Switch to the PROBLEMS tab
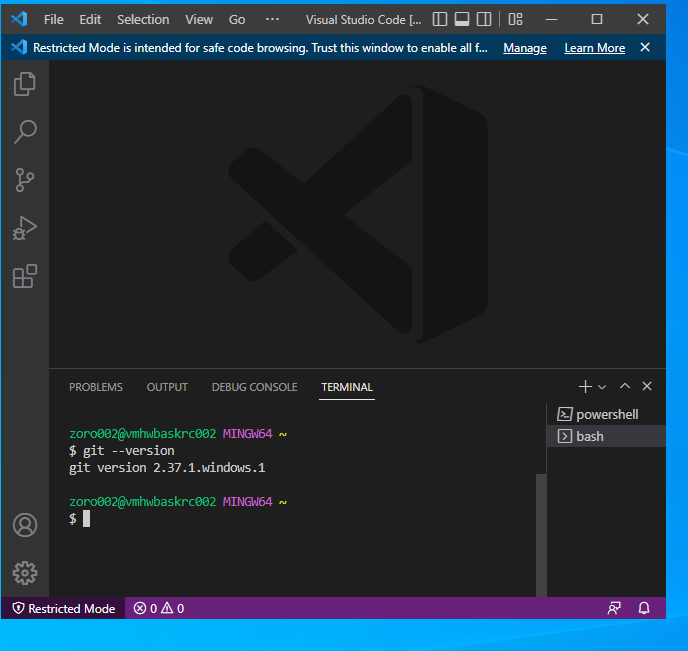 tap(96, 387)
